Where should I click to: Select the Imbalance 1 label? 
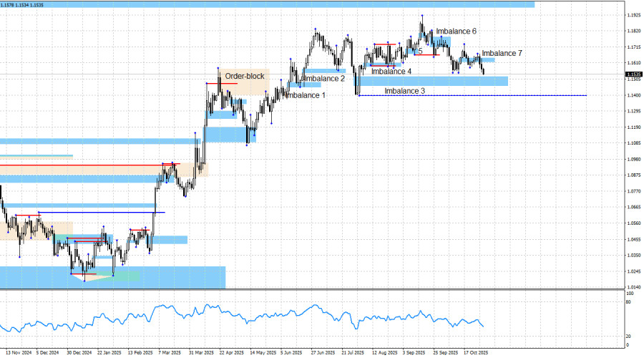click(305, 95)
